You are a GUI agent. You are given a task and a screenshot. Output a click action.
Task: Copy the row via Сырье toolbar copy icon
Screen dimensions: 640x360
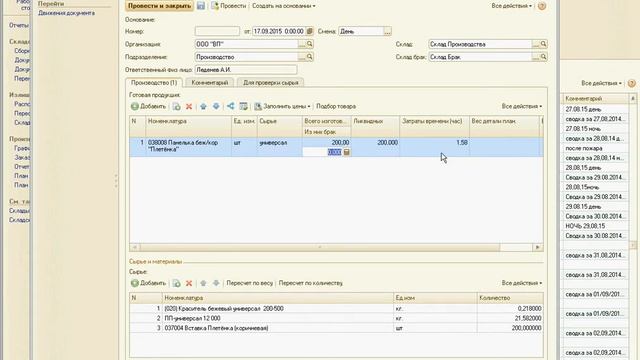[176, 283]
